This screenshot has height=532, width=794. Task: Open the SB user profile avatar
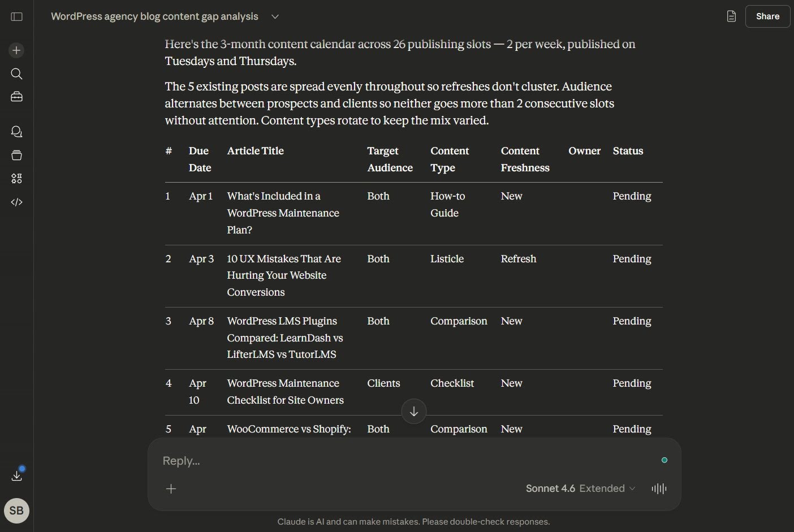point(16,511)
